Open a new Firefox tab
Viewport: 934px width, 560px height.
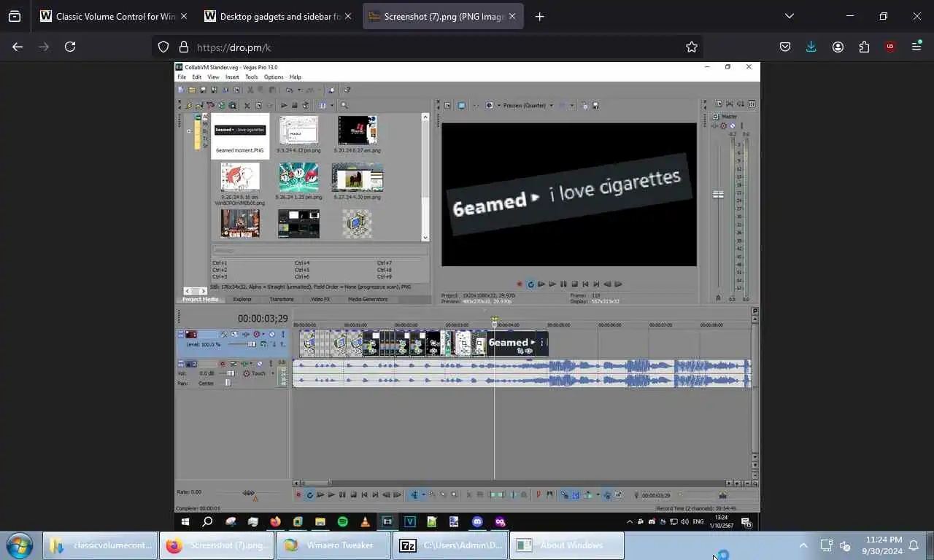pyautogui.click(x=539, y=16)
